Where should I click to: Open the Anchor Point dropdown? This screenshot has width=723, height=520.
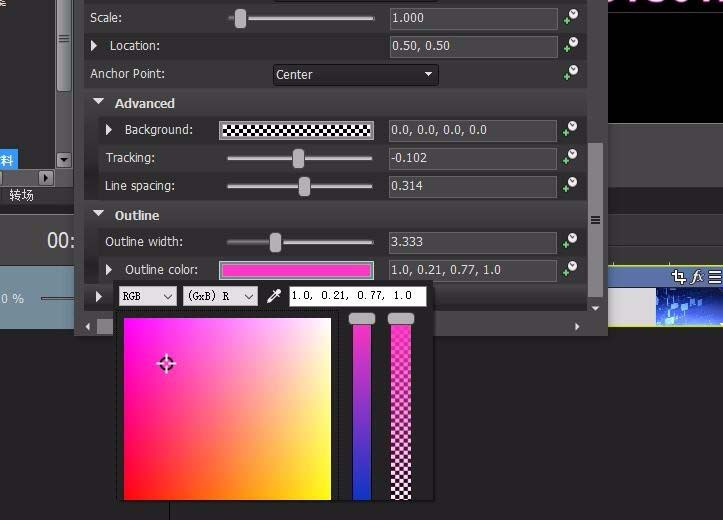coord(355,74)
